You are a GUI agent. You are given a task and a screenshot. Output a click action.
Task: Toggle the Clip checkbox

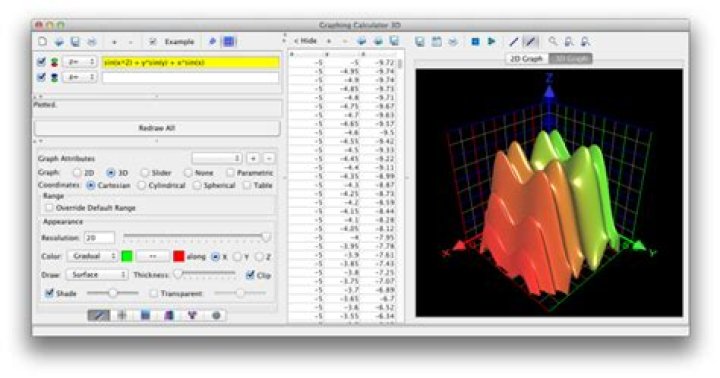click(250, 275)
